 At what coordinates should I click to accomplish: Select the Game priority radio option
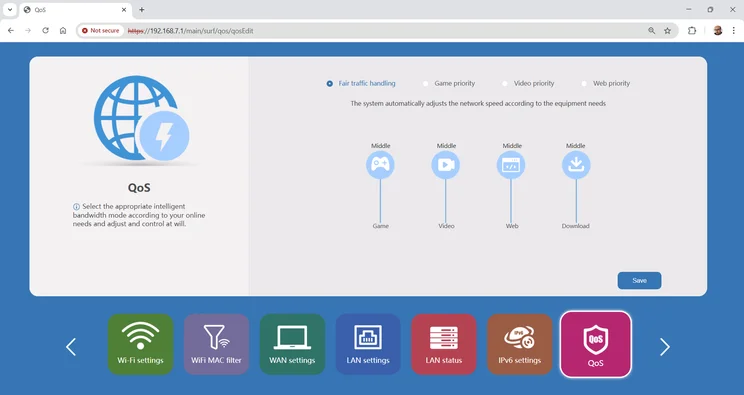[x=425, y=84]
